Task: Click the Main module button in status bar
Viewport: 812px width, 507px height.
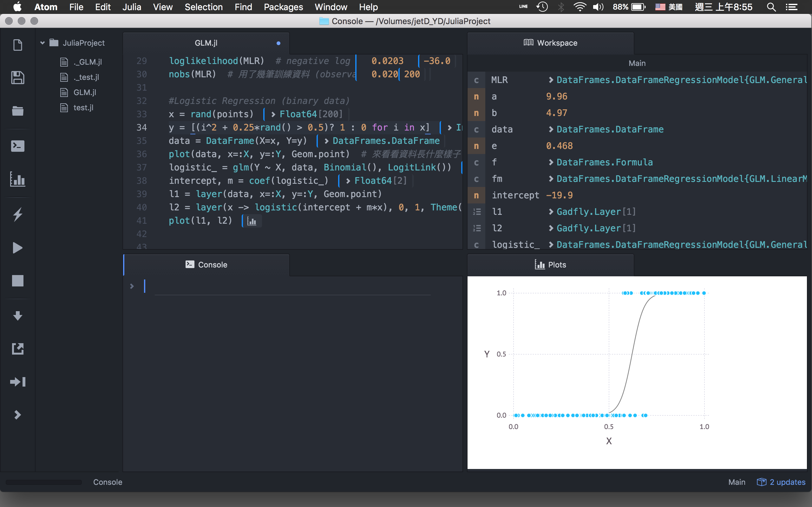Action: [736, 482]
